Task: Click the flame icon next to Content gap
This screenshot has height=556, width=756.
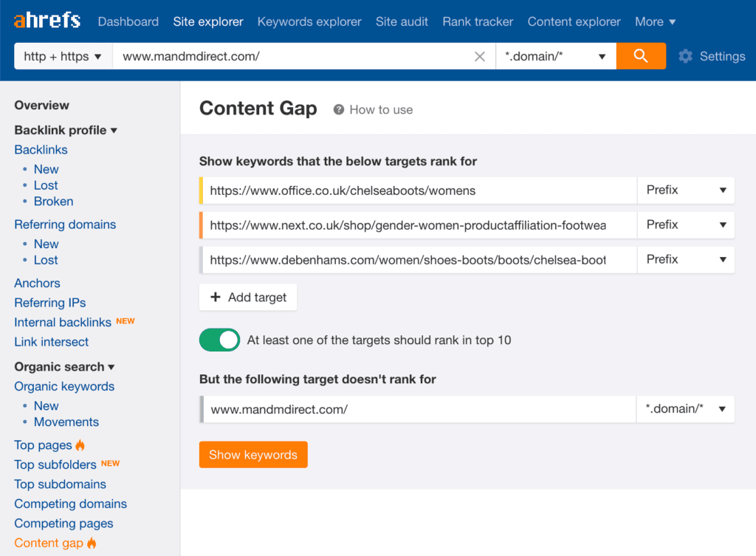Action: [92, 543]
